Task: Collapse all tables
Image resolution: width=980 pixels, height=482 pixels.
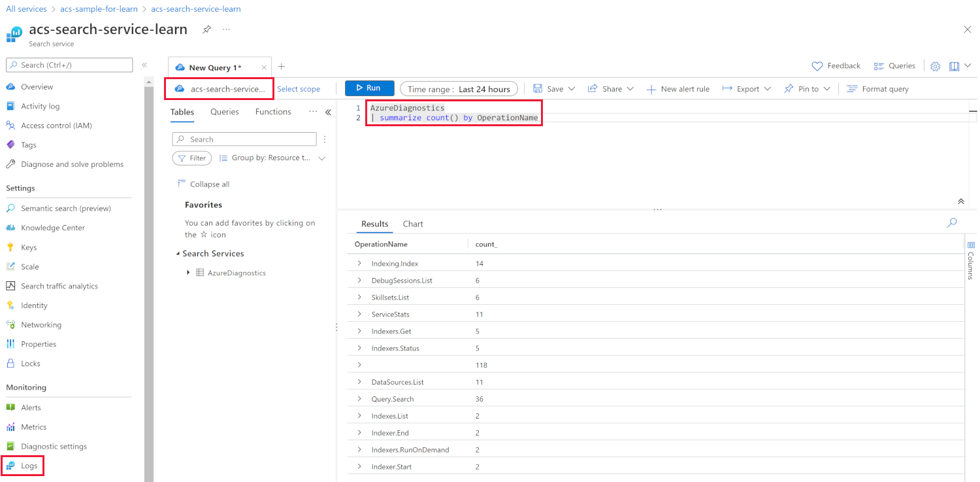Action: pos(203,184)
